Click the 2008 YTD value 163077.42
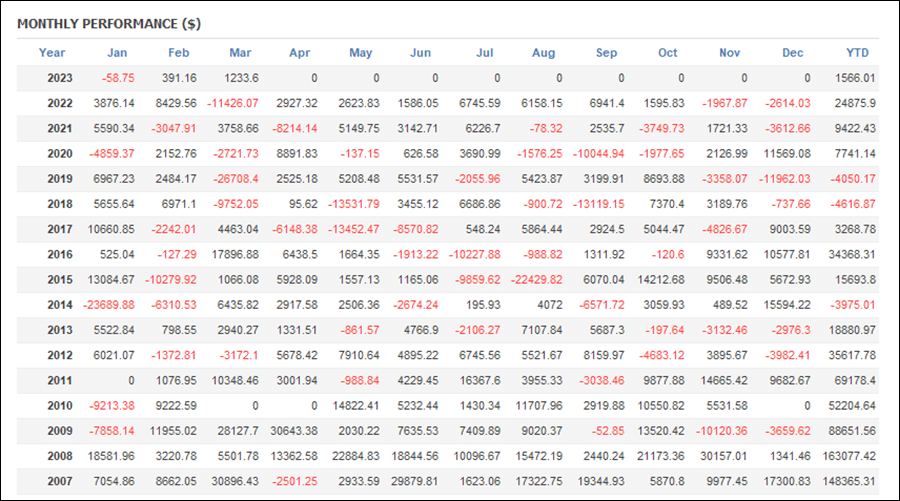 (x=849, y=456)
